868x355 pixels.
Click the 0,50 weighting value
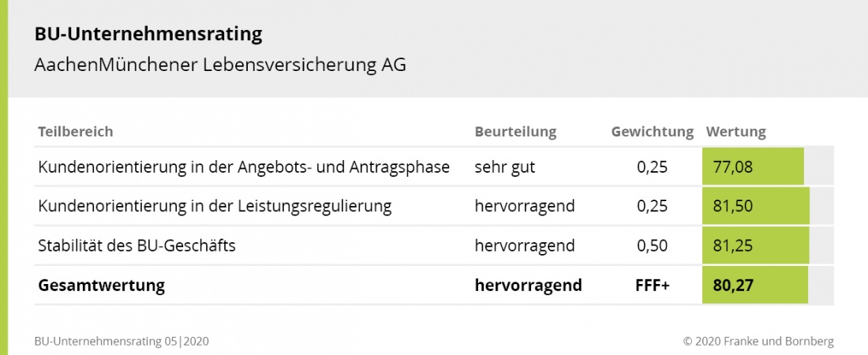click(x=652, y=245)
